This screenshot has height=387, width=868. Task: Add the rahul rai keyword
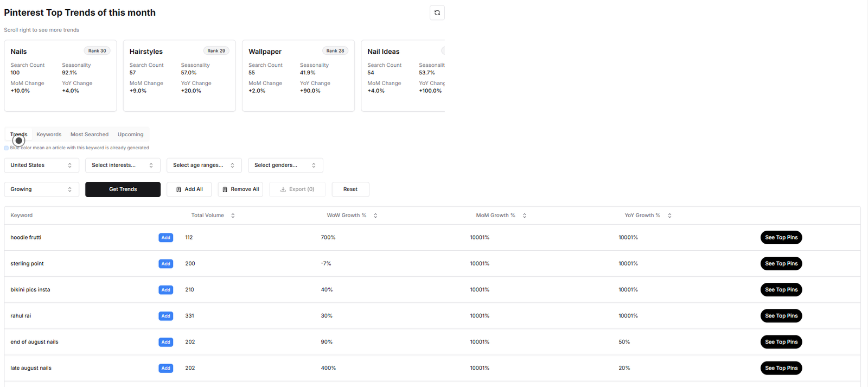point(166,316)
